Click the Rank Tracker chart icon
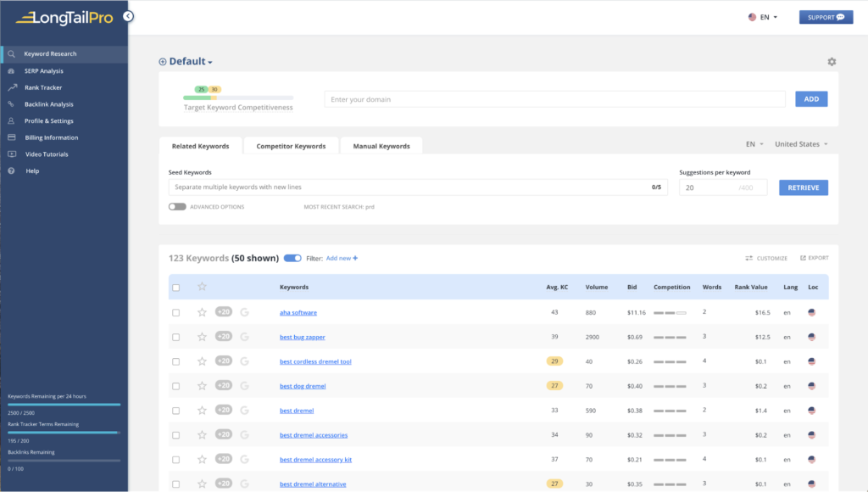Screen dimensions: 868x492 12,87
